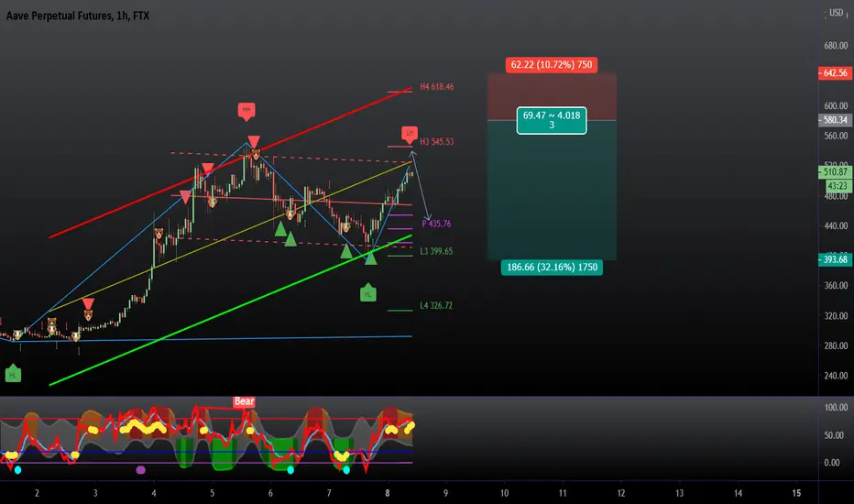854x504 pixels.
Task: Click the 0.00 oscillator axis label
Action: click(832, 463)
